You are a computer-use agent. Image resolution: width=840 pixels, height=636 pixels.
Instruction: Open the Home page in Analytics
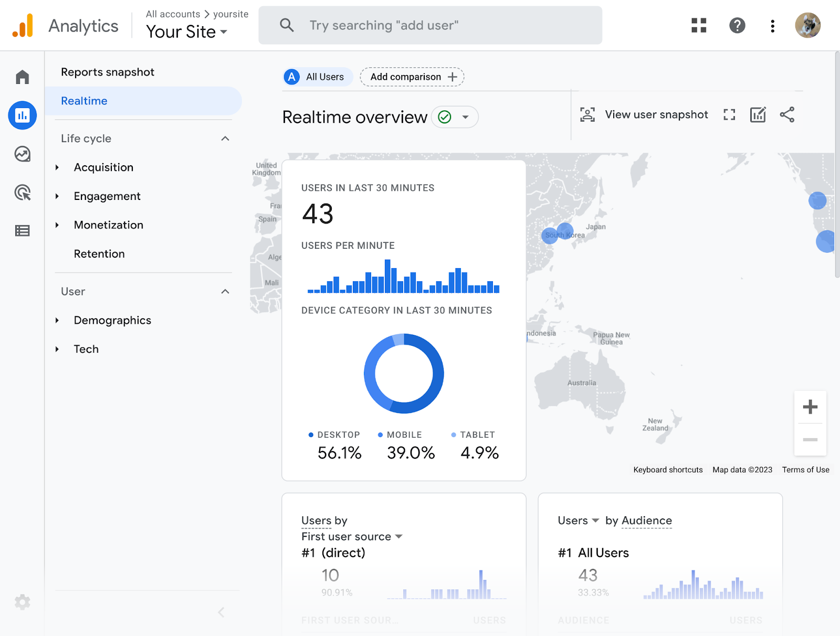pos(23,76)
